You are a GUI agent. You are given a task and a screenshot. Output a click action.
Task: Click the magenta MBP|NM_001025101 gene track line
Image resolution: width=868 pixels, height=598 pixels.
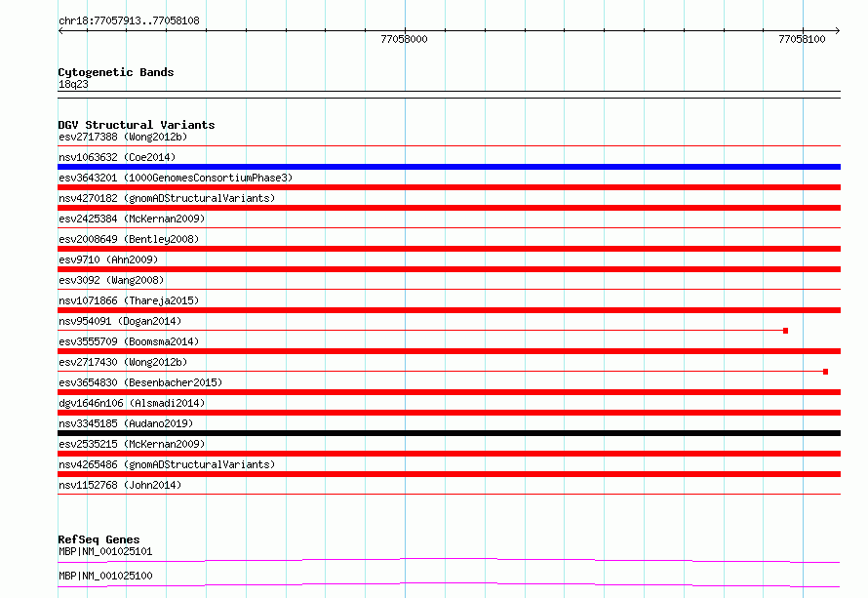(449, 560)
